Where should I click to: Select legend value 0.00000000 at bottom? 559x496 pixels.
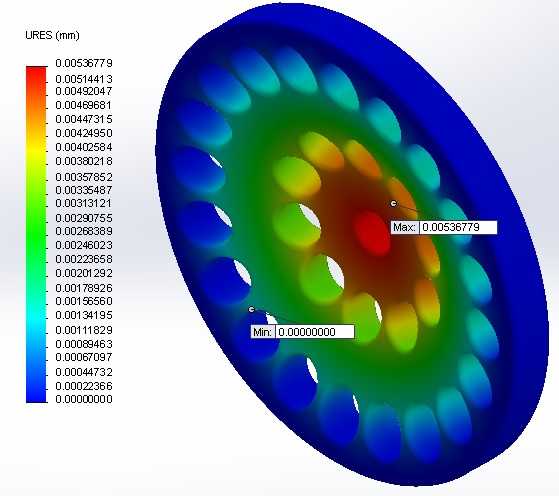point(84,399)
